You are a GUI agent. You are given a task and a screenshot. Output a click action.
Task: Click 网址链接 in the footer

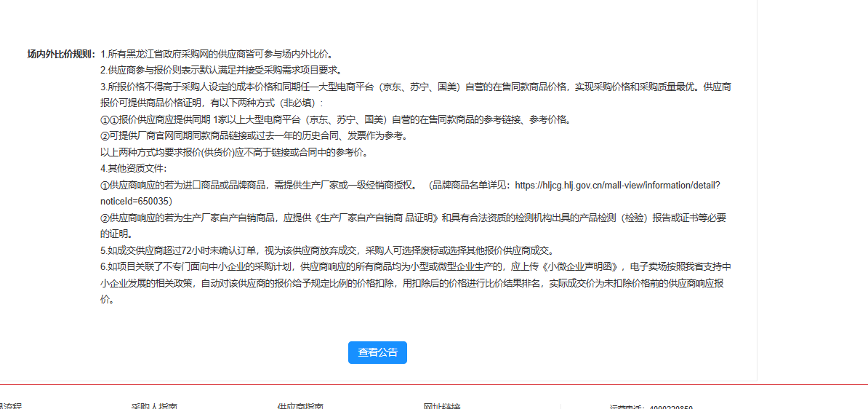coord(442,406)
